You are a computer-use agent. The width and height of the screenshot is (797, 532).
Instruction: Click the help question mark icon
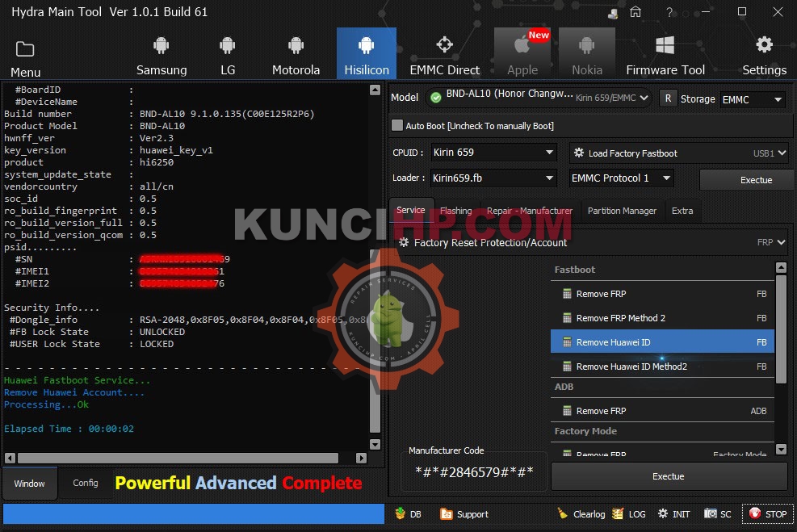(x=669, y=11)
